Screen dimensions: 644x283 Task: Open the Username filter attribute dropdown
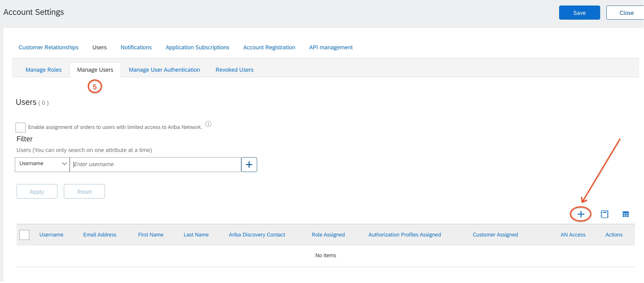42,164
